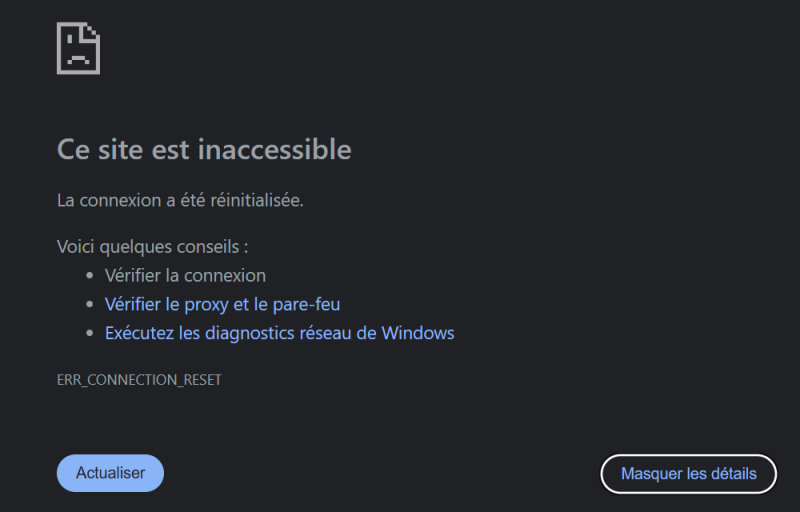Click the Actualiser button

[x=110, y=473]
